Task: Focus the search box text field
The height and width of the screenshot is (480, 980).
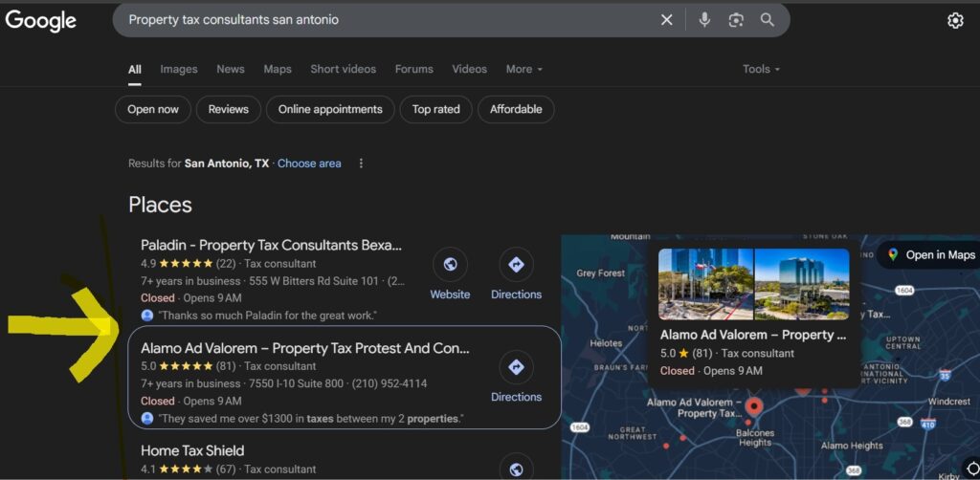Action: [x=388, y=20]
